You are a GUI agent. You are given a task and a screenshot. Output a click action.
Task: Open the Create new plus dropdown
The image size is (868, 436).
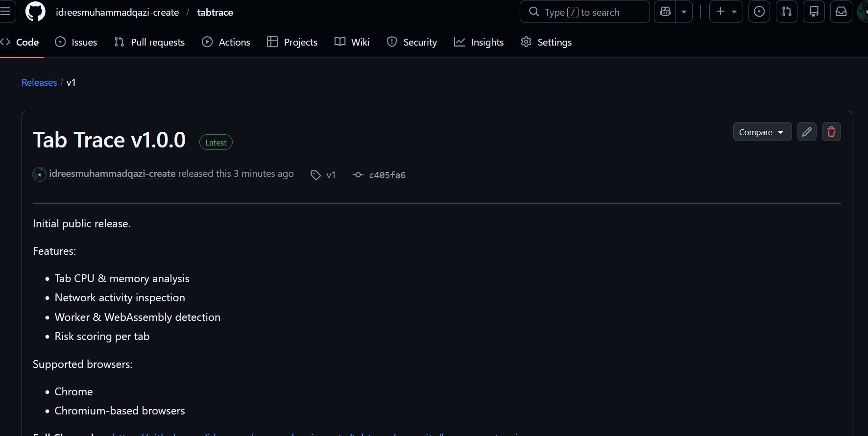click(726, 12)
